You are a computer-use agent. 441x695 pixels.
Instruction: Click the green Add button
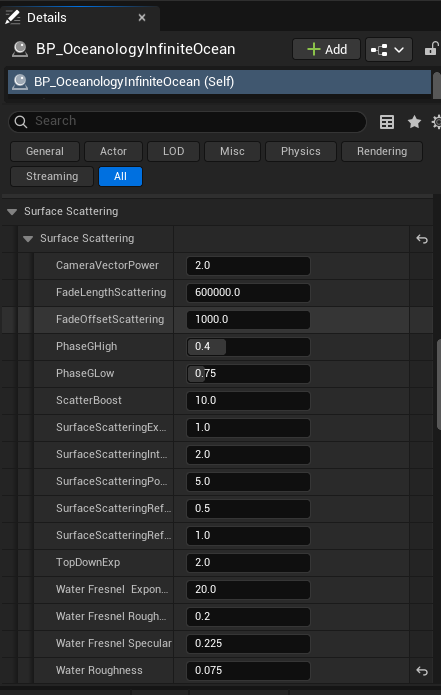pos(327,49)
